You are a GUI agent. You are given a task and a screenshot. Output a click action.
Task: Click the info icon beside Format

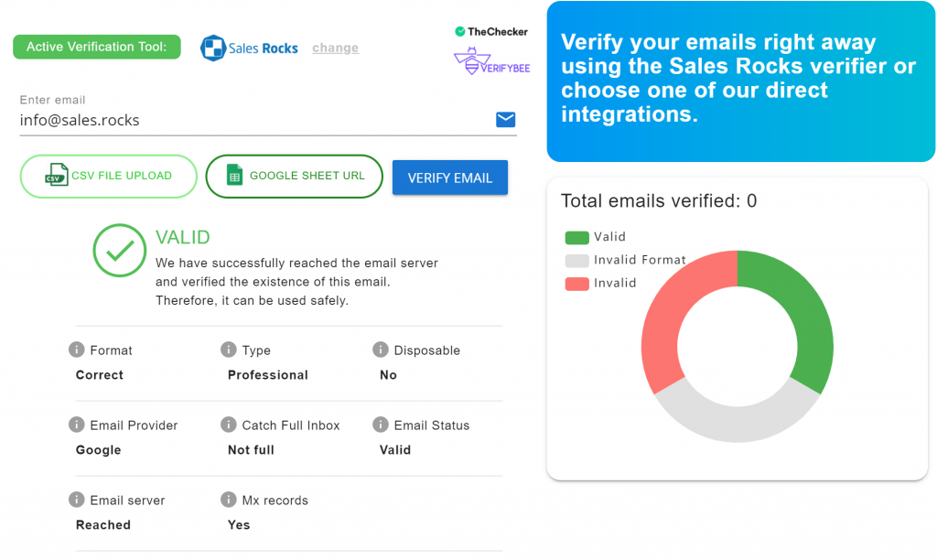click(77, 350)
